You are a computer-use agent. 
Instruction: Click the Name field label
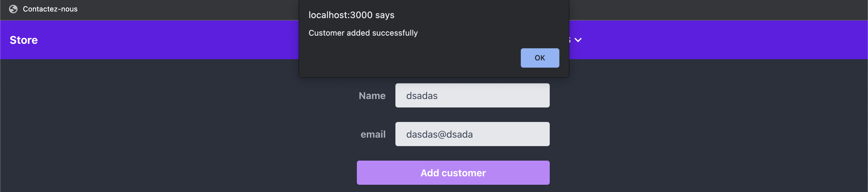point(372,95)
